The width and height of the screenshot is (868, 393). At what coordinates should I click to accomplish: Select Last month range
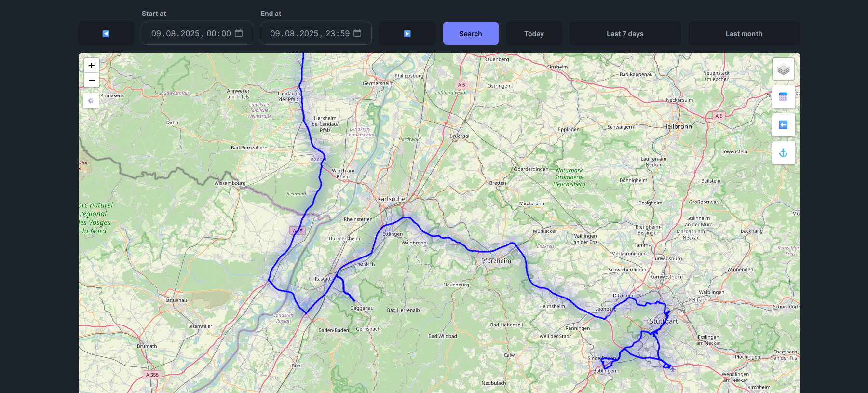coord(744,33)
